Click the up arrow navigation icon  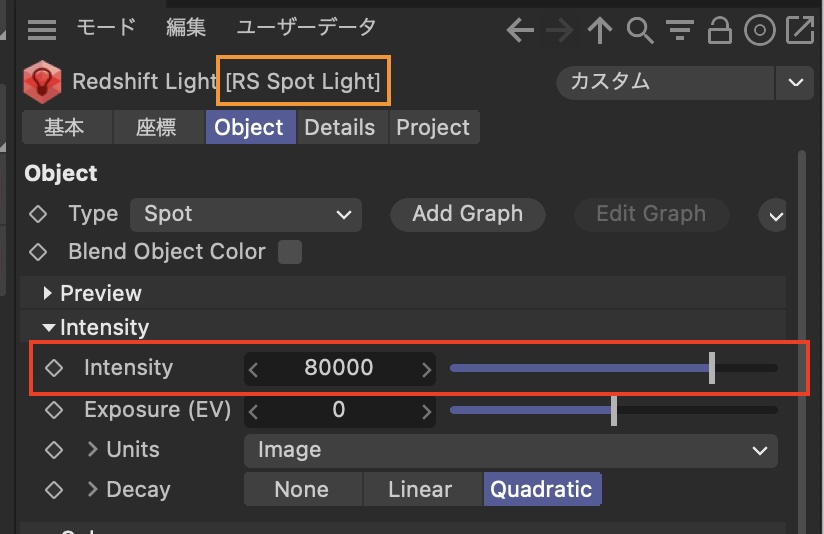tap(599, 31)
